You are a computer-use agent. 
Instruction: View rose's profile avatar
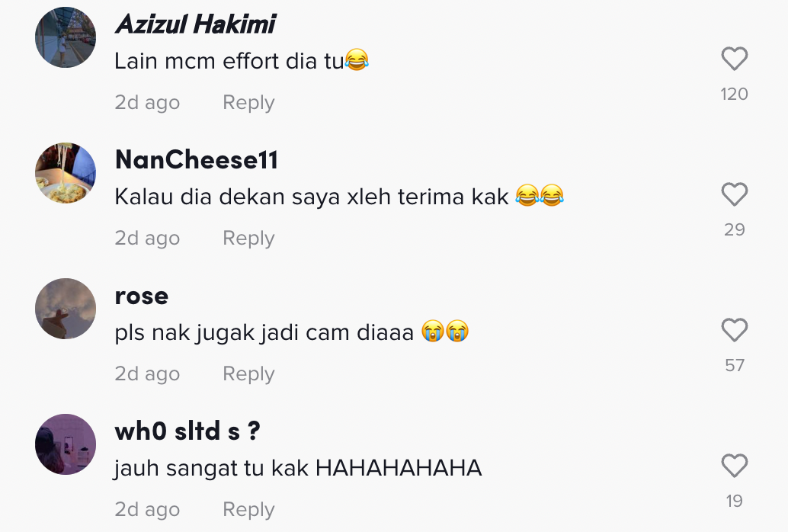66,308
